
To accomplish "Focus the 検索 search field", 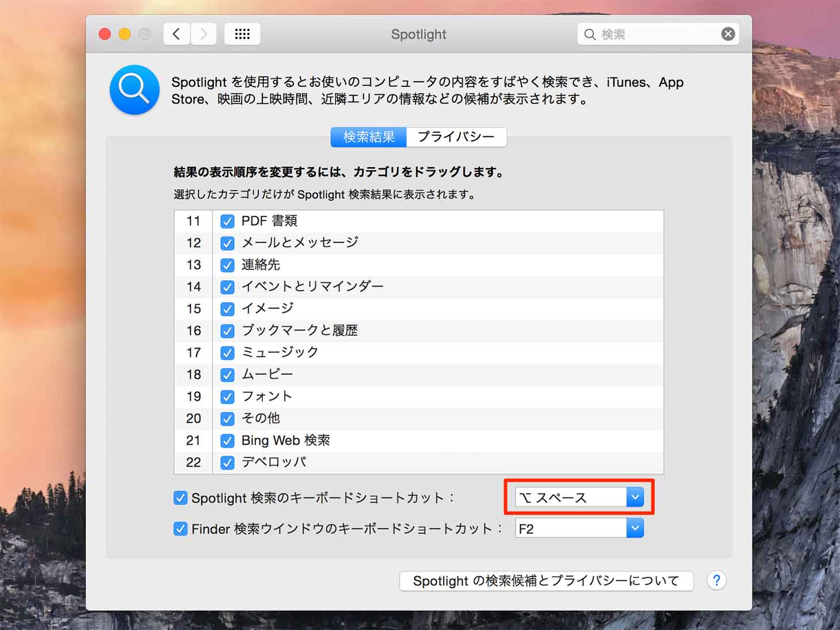I will pos(658,35).
